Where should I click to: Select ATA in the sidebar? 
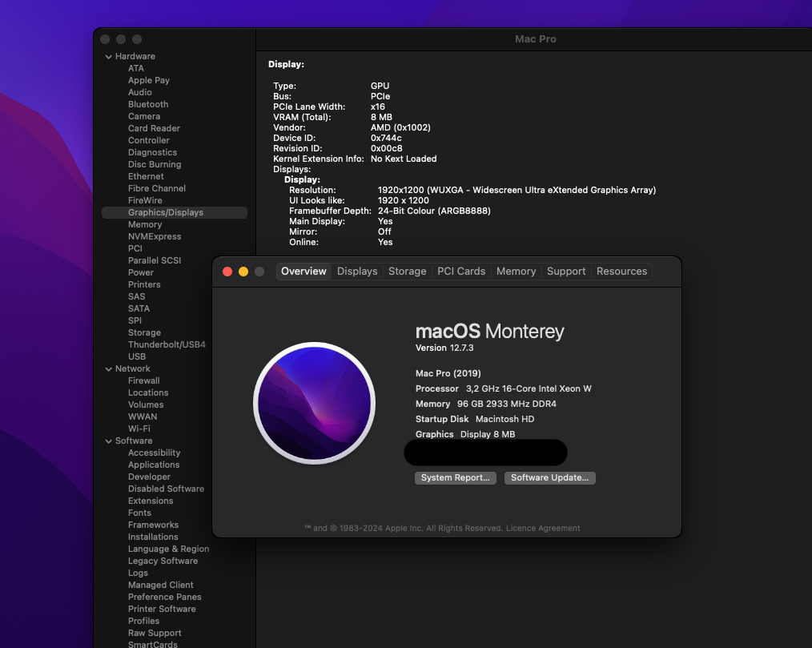pyautogui.click(x=136, y=68)
